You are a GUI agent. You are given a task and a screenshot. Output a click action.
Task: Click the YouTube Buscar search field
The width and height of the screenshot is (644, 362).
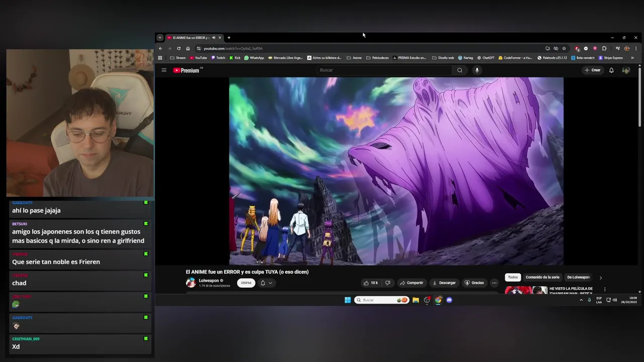[384, 70]
